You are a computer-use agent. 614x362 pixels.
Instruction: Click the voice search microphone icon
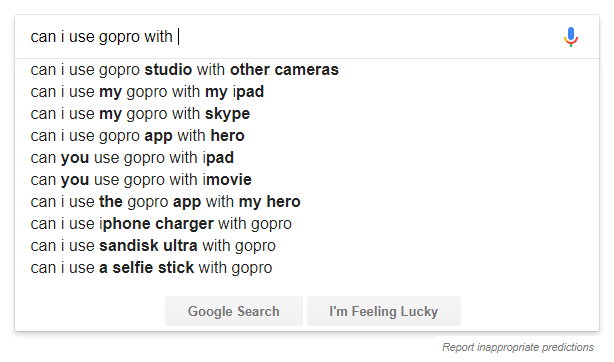pyautogui.click(x=571, y=37)
